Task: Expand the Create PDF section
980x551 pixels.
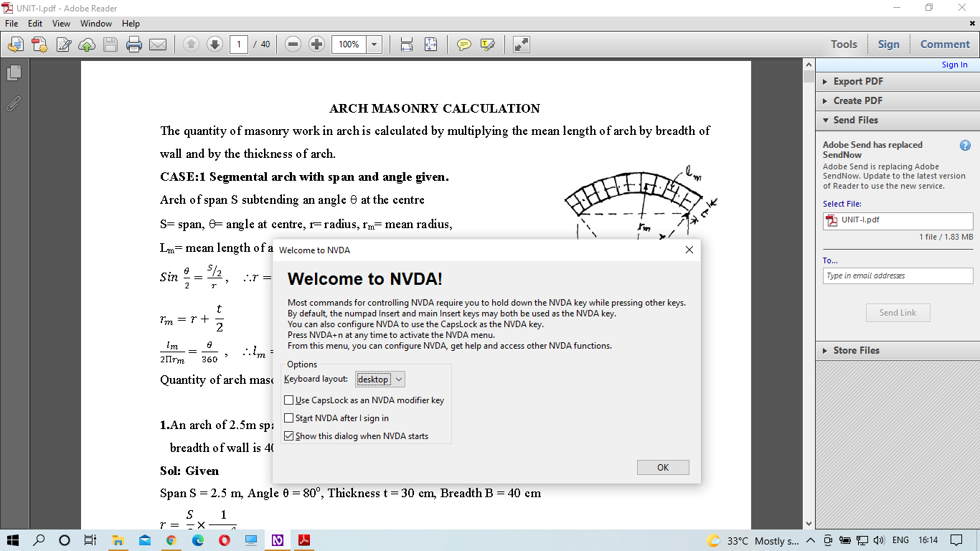Action: click(x=897, y=100)
